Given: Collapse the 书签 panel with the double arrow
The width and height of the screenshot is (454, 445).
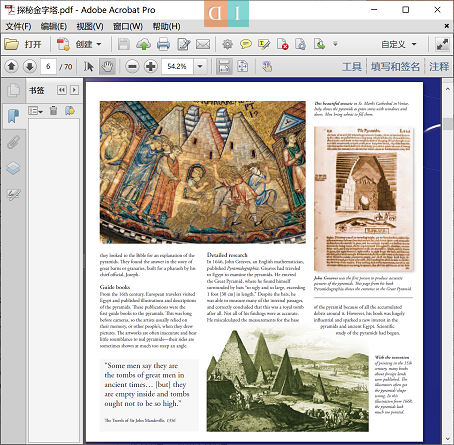Looking at the screenshot, I should tap(62, 90).
